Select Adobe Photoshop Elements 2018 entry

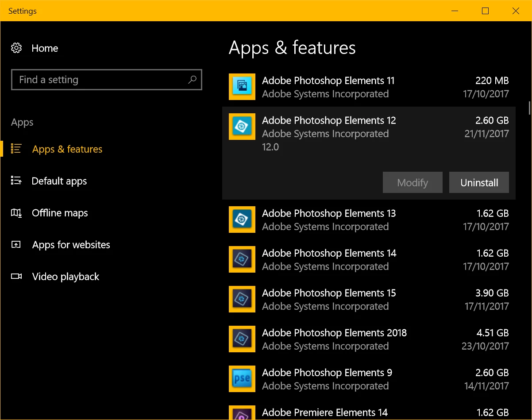coord(369,339)
